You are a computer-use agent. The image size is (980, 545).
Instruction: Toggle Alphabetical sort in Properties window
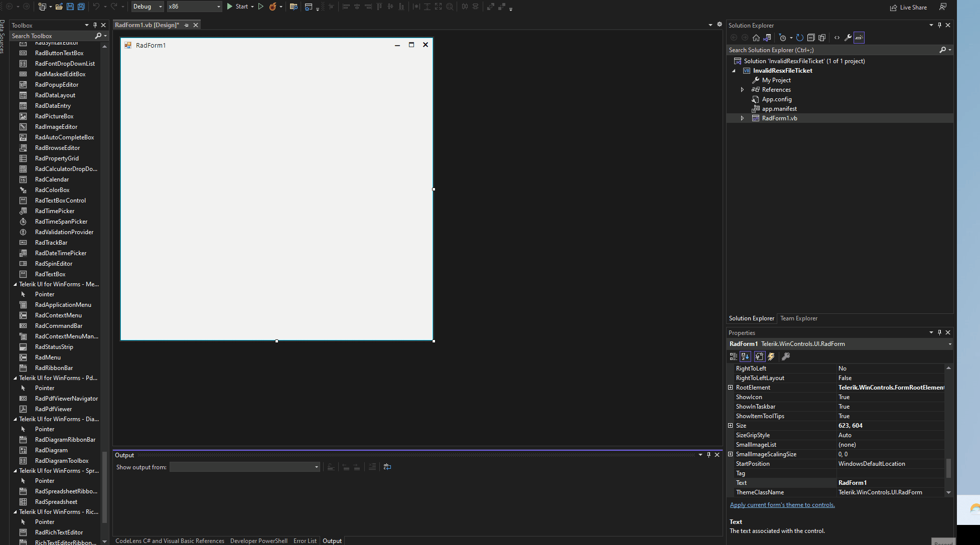[x=745, y=356]
